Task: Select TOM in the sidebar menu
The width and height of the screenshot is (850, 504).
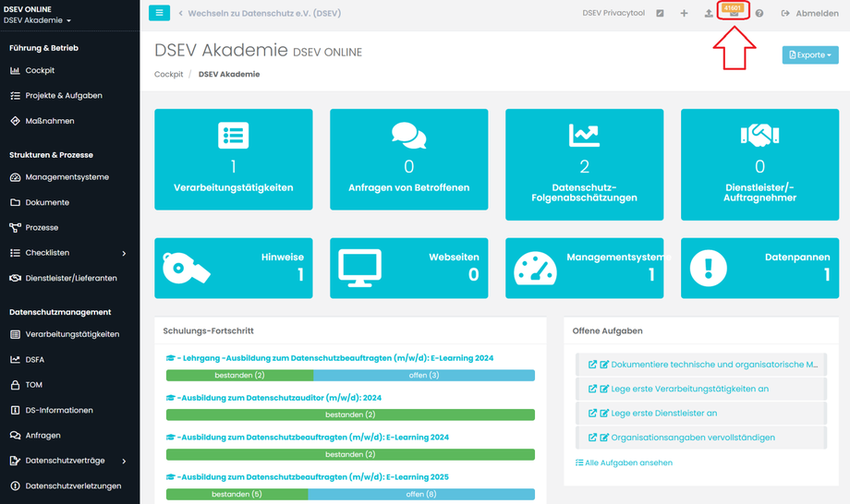Action: [33, 385]
